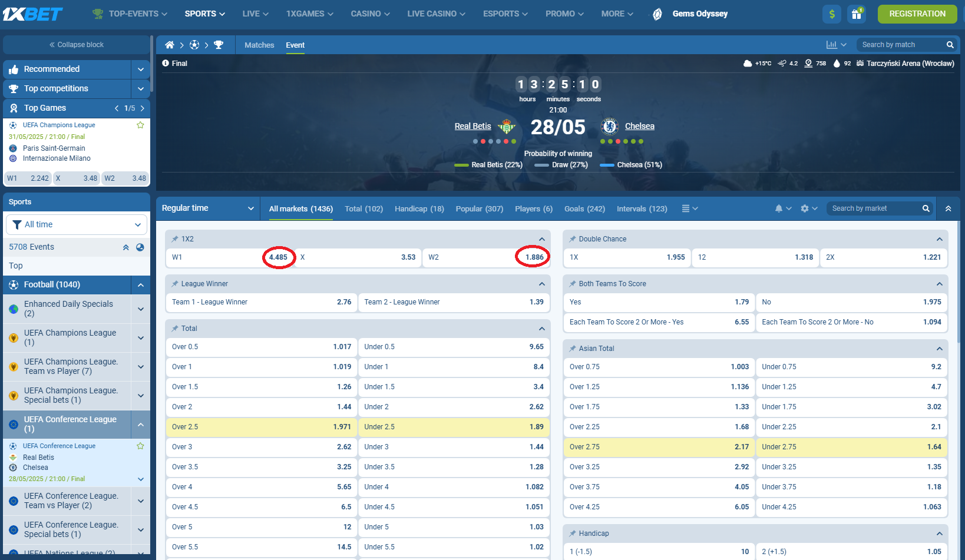Viewport: 965px width, 560px height.
Task: Select double chance 1X at 1.955
Action: [x=627, y=257]
